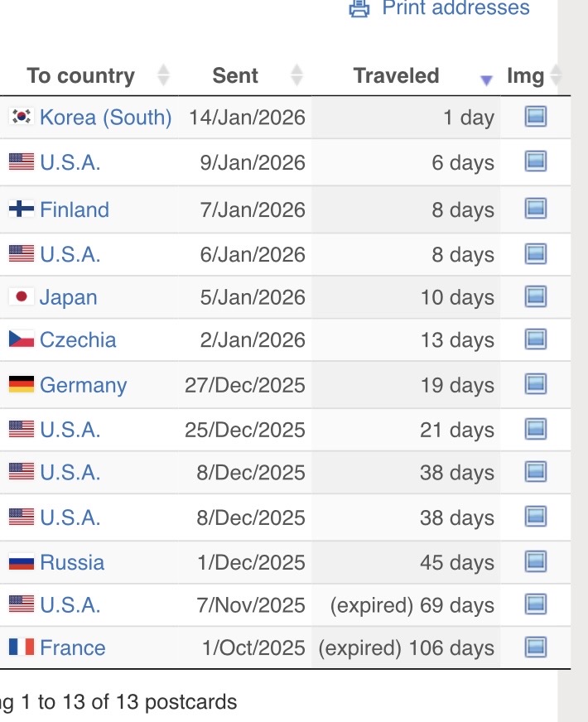Image resolution: width=588 pixels, height=722 pixels.
Task: Open image icon for Japan postcard
Action: click(x=536, y=296)
